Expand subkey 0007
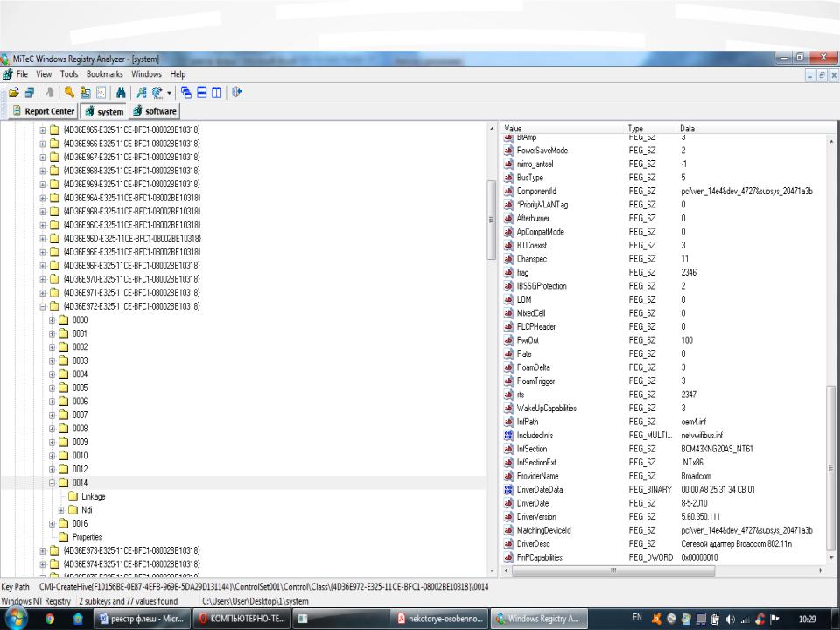840x630 pixels. [52, 415]
